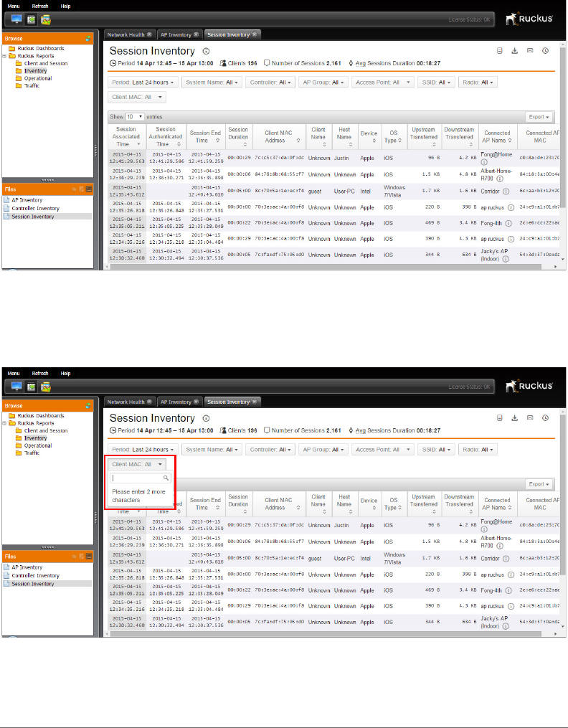Open the Access Point filter dropdown, upper screenshot

[x=383, y=82]
